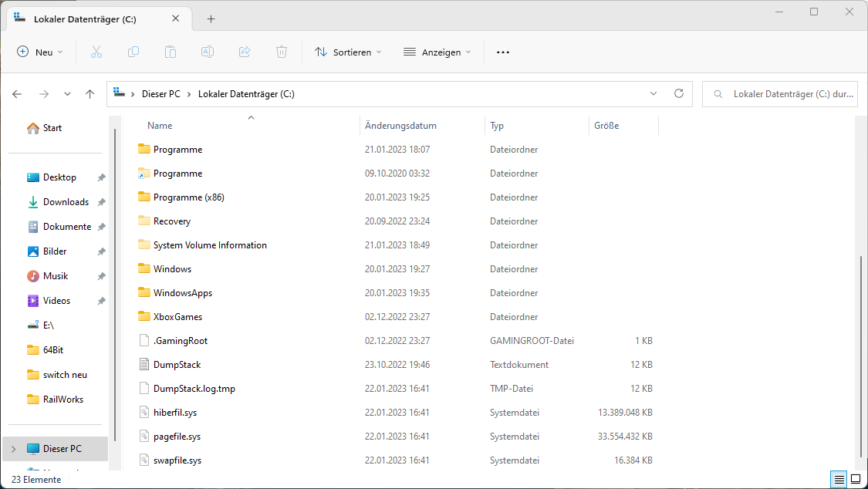Click the Copy icon in toolbar

coord(133,52)
